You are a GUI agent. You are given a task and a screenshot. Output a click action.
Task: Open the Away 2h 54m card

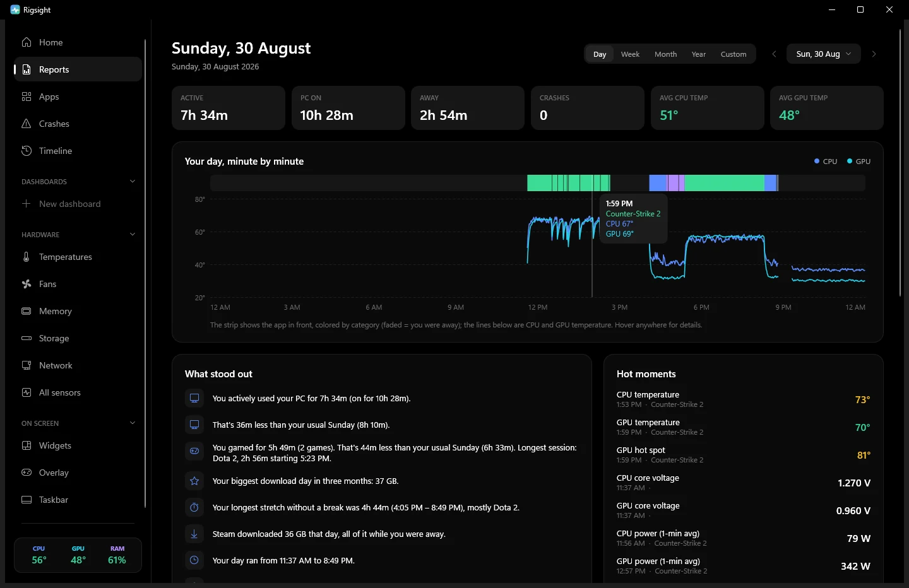coord(468,108)
